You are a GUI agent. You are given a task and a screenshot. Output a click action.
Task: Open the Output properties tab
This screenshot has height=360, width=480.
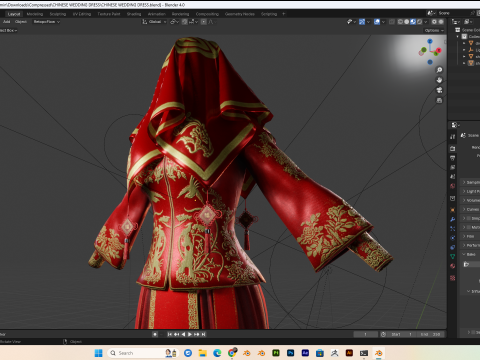tap(452, 158)
